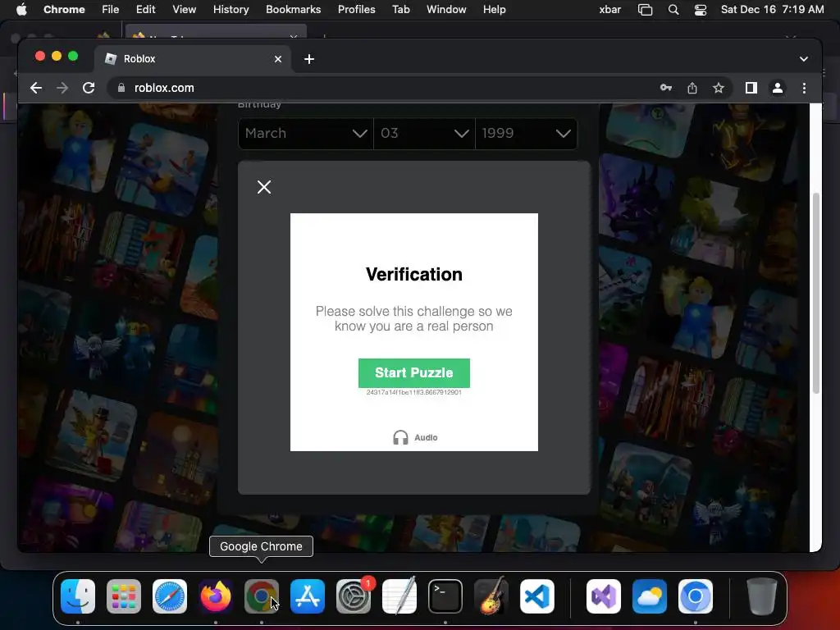
Task: Open the Window menu
Action: [446, 9]
